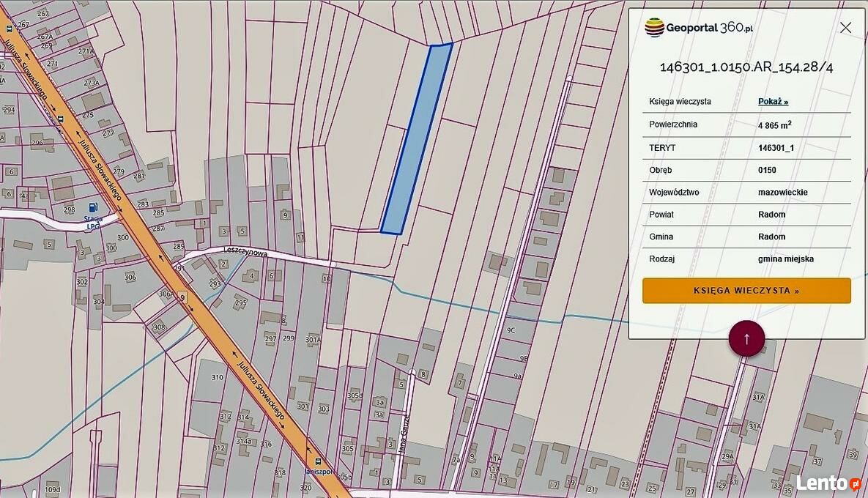Click building number 295 on map

(x=240, y=302)
